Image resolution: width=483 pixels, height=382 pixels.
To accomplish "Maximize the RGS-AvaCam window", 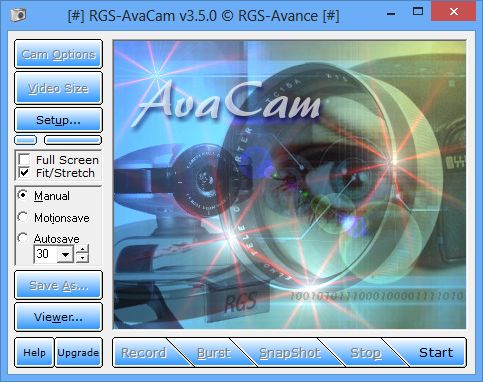I will (x=418, y=12).
